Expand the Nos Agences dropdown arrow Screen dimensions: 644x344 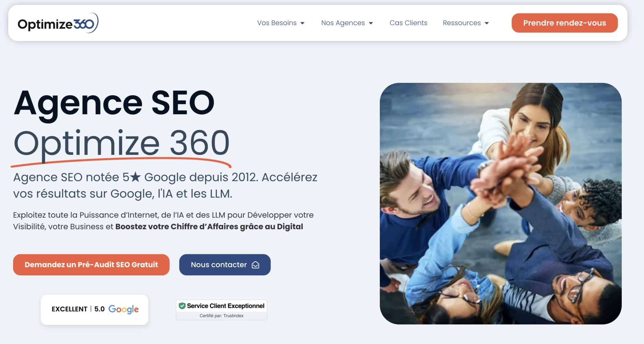pos(371,23)
